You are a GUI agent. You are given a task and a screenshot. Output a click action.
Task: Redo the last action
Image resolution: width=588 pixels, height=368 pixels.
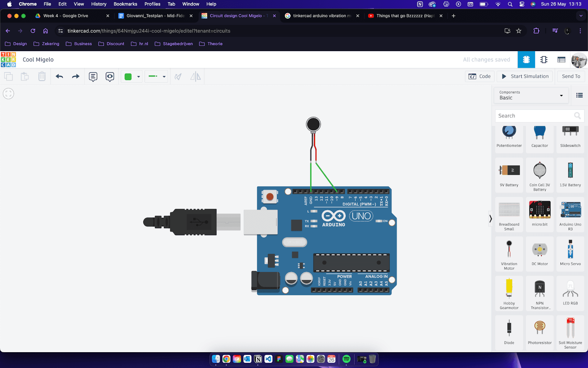coord(76,77)
